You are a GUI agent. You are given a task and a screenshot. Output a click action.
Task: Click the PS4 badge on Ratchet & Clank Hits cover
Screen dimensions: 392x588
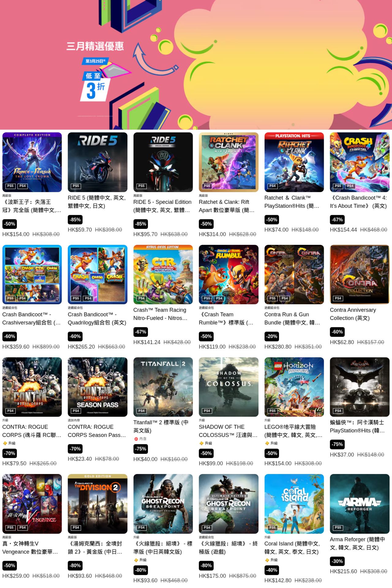point(273,186)
